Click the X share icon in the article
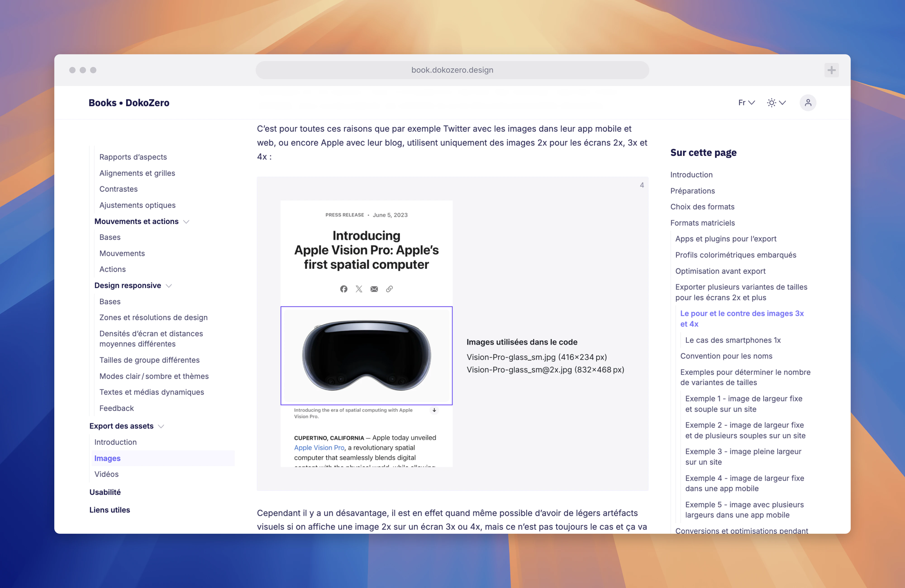This screenshot has width=905, height=588. click(x=359, y=289)
